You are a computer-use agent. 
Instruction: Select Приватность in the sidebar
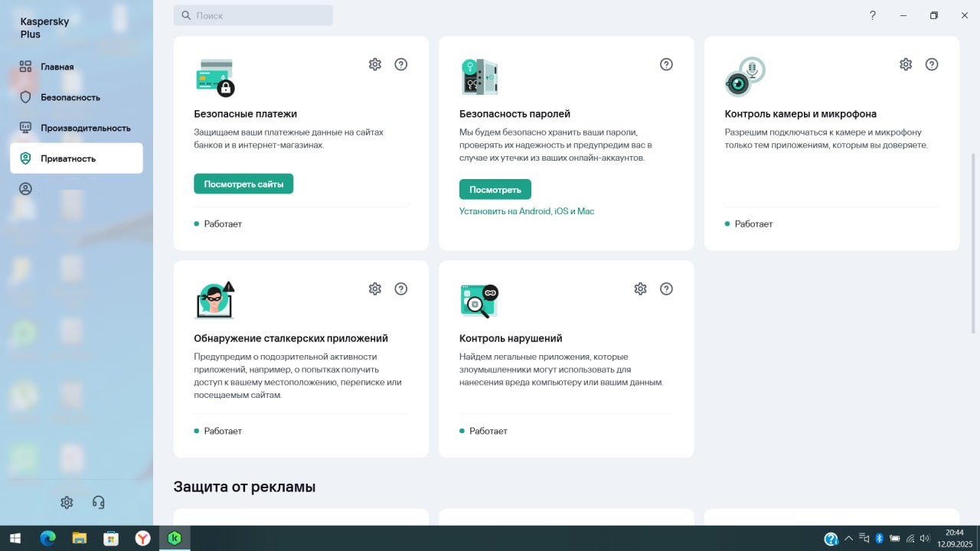68,158
